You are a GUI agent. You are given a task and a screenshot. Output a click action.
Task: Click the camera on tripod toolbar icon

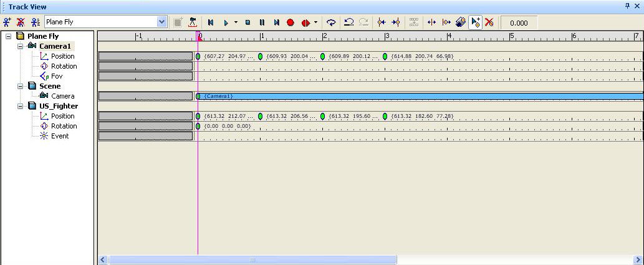point(193,22)
